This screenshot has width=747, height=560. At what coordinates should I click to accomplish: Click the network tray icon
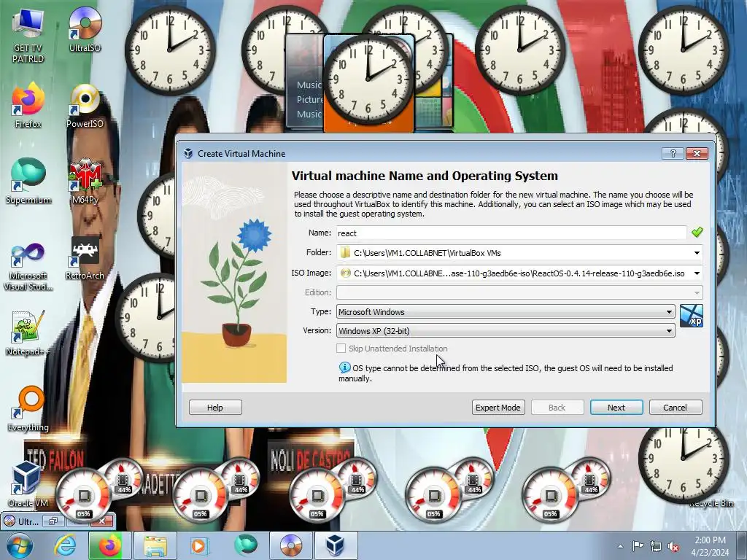click(656, 546)
